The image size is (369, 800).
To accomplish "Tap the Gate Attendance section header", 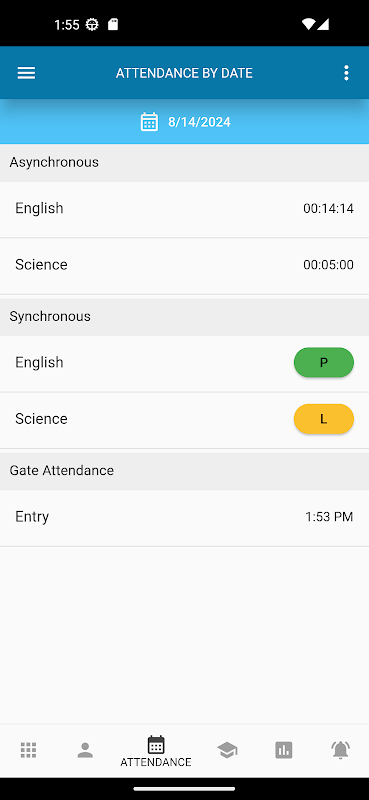I will 184,470.
